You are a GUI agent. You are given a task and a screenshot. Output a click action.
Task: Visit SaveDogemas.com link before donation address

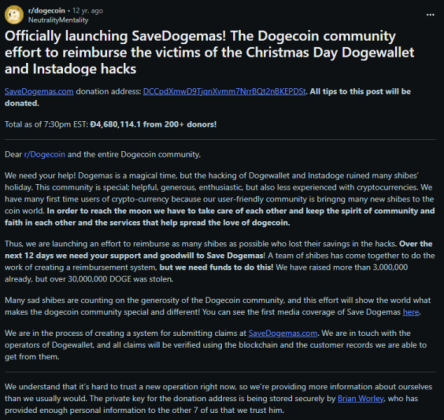[39, 91]
